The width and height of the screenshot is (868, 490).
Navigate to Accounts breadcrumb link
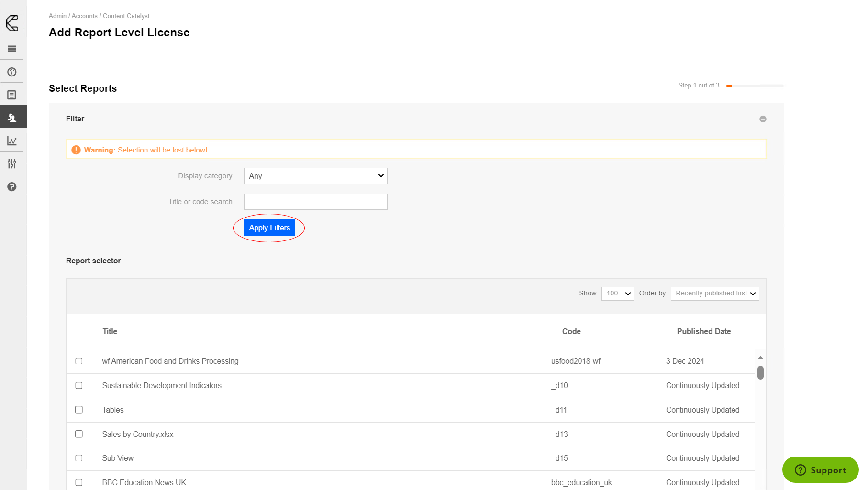point(84,16)
